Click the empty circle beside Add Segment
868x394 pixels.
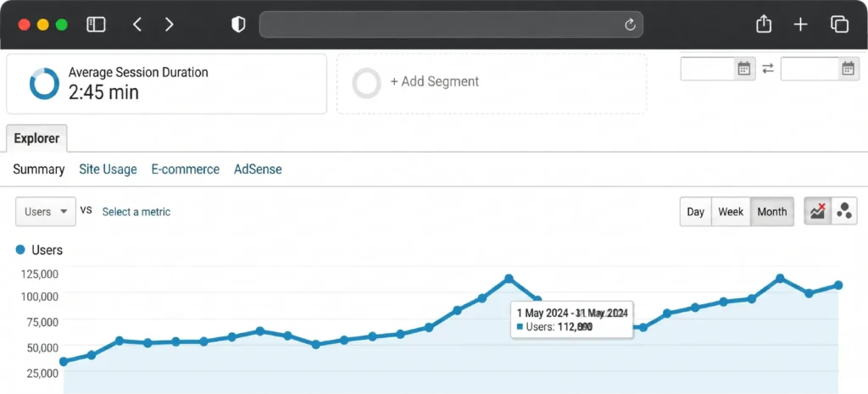pos(366,84)
